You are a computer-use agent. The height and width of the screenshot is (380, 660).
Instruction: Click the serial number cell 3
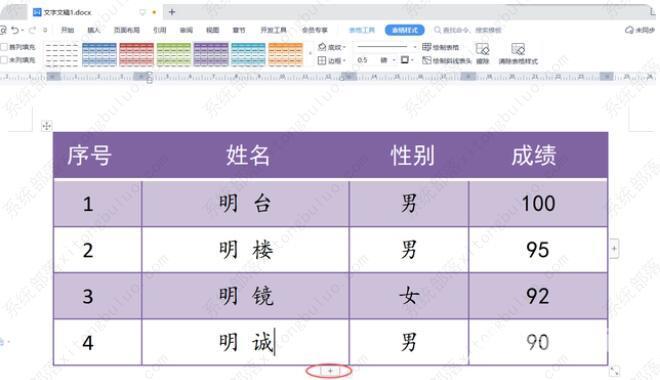98,296
